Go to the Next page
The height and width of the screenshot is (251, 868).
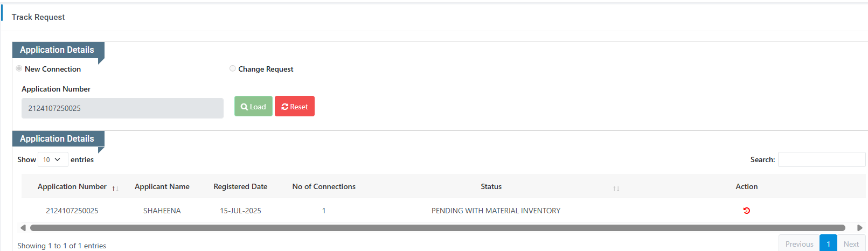(x=851, y=244)
